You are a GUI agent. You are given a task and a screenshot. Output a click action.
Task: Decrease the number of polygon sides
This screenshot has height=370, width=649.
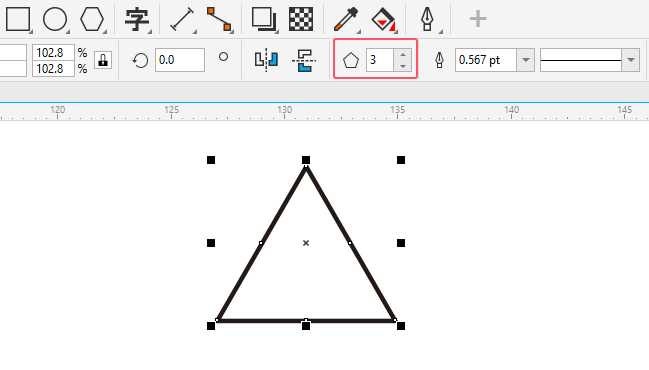(x=403, y=66)
